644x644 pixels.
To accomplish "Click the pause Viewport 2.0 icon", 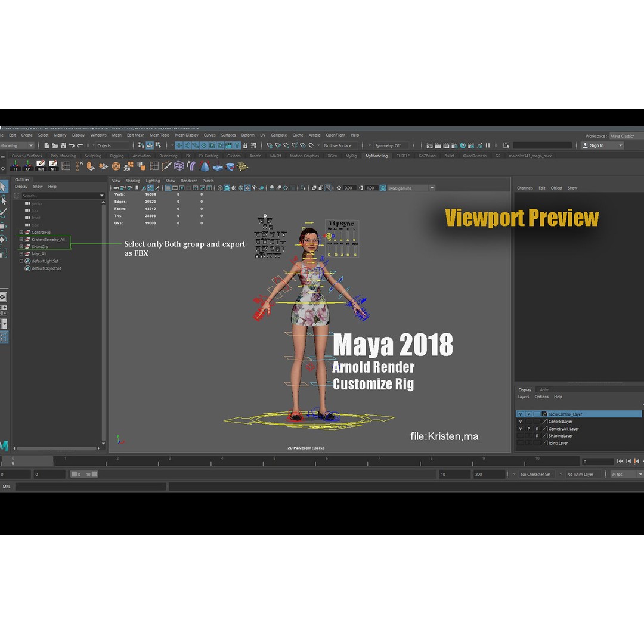I will click(x=488, y=145).
